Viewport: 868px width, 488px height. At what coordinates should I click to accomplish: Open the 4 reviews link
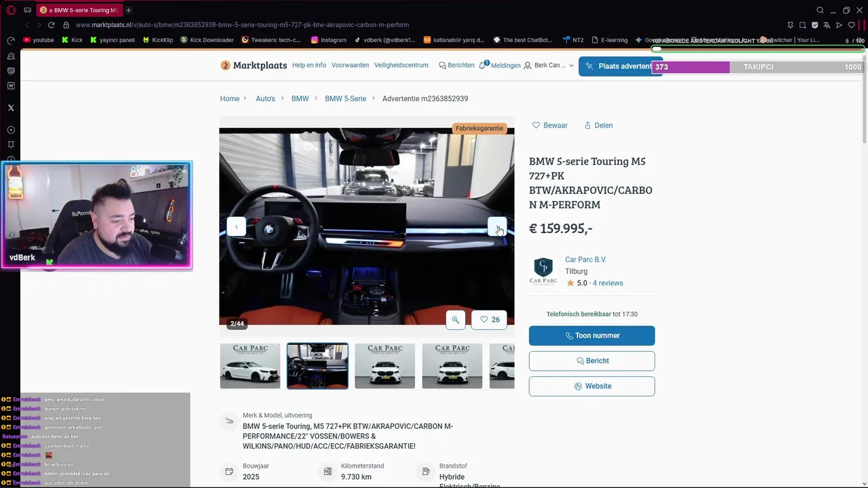pos(608,283)
